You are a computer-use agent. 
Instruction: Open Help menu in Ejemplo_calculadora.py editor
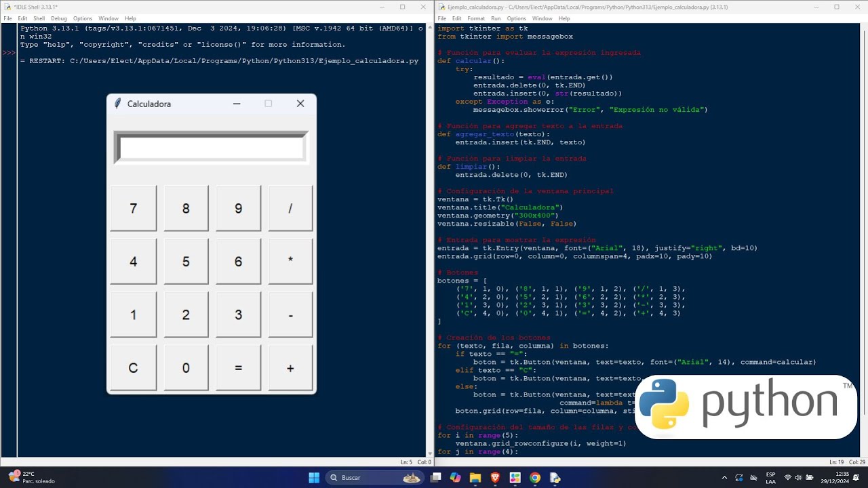(x=564, y=18)
